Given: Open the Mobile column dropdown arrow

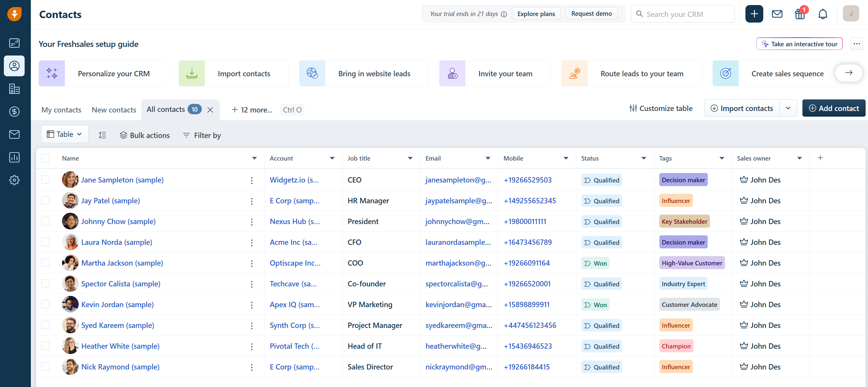Looking at the screenshot, I should click(x=566, y=158).
